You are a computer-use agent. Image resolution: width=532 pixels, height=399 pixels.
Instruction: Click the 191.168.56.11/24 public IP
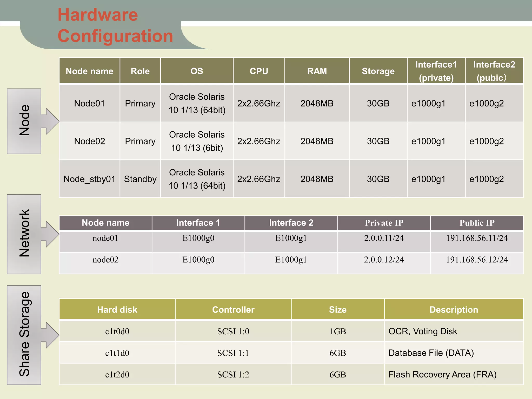click(477, 241)
